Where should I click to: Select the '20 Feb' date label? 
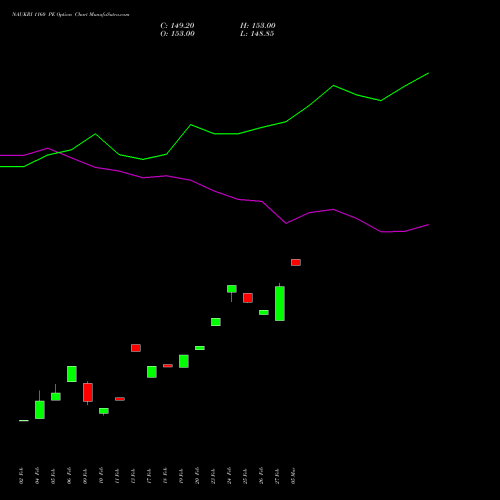[x=197, y=476]
